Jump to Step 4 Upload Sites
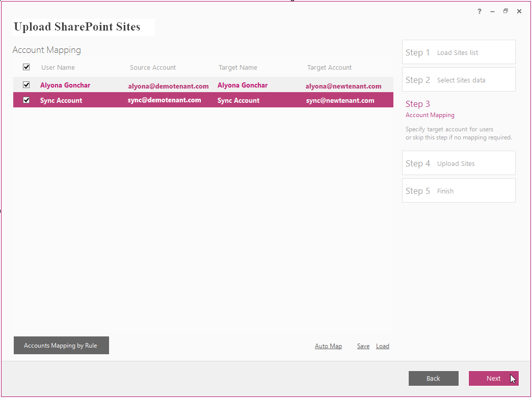 point(459,163)
